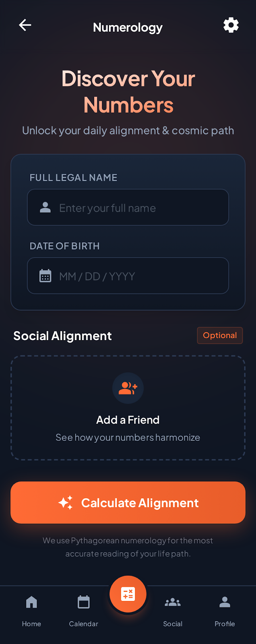
Task: Tap the Social Alignment heading
Action: (x=62, y=336)
